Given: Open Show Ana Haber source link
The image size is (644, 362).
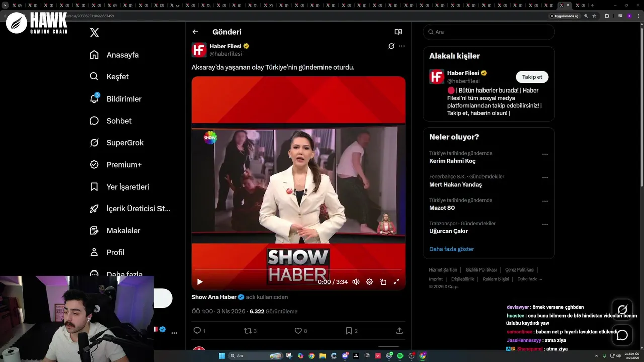Looking at the screenshot, I should click(218, 297).
